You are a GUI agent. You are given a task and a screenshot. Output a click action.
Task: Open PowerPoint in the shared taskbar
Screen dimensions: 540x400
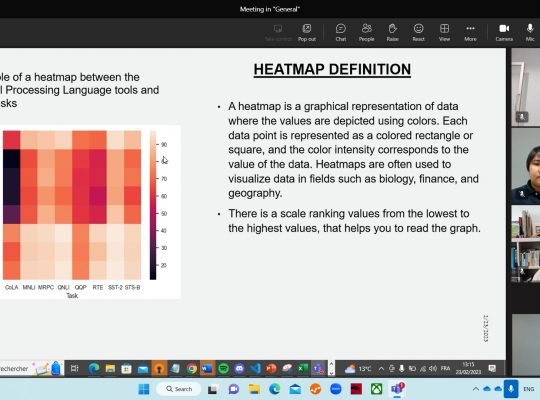pos(271,369)
